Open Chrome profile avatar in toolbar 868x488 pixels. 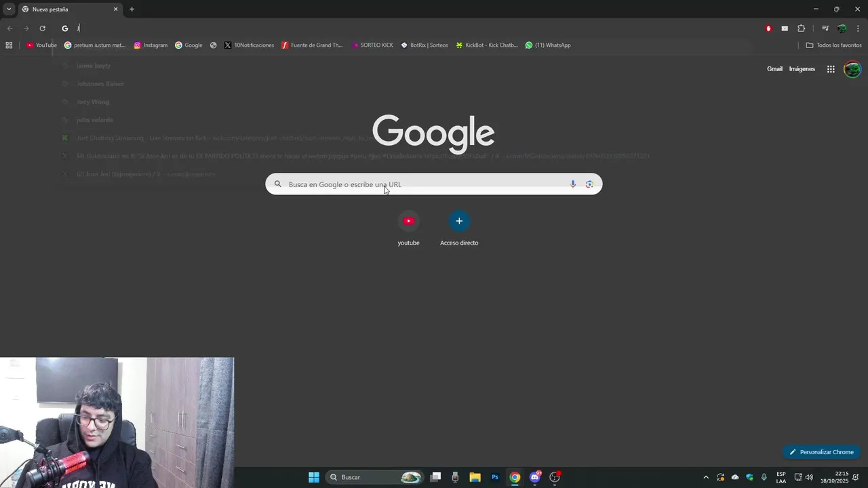click(x=842, y=28)
